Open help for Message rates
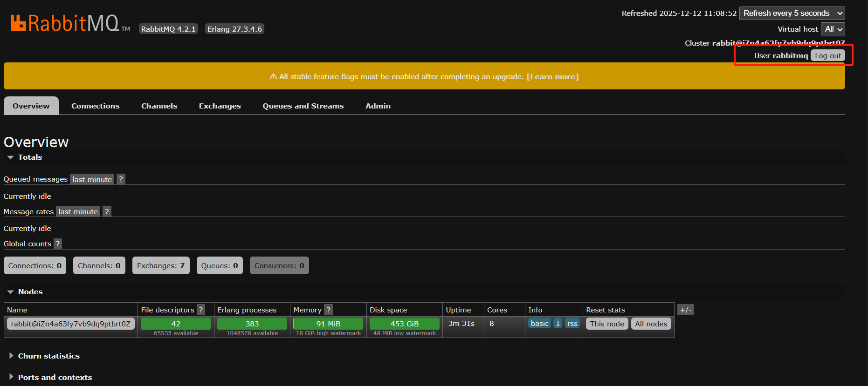The image size is (868, 386). (107, 211)
